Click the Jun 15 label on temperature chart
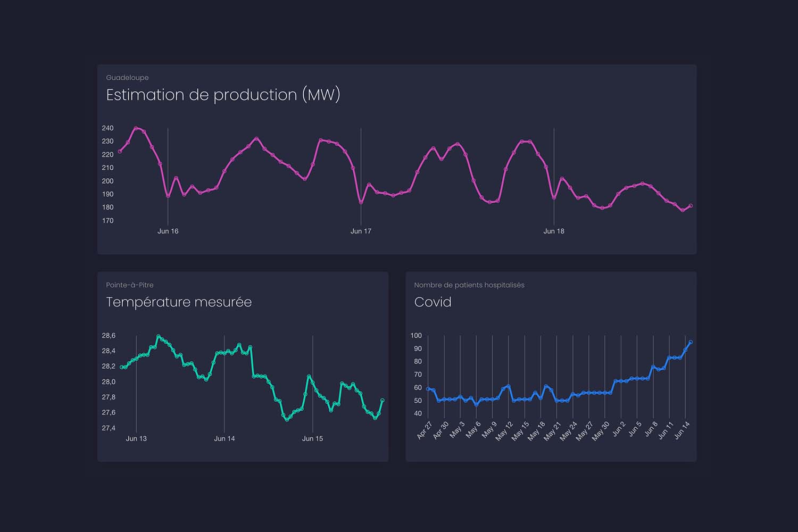Image resolution: width=798 pixels, height=532 pixels. pos(312,438)
